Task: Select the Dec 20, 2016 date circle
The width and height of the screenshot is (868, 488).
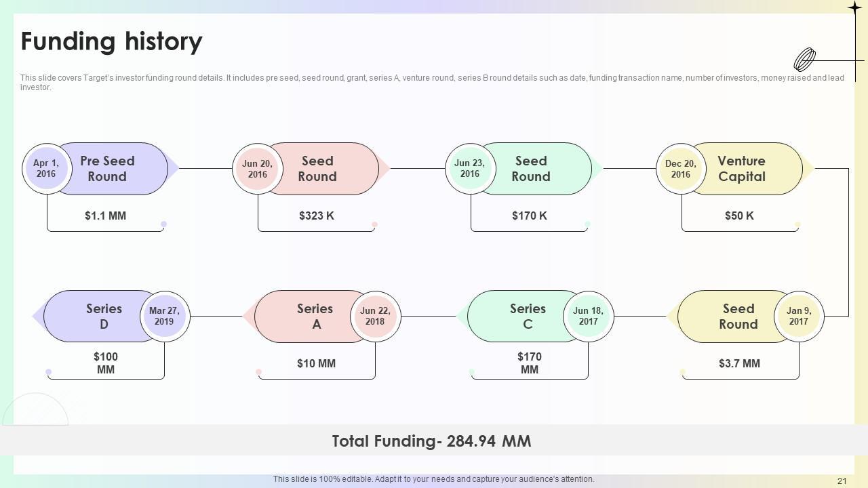Action: (680, 169)
